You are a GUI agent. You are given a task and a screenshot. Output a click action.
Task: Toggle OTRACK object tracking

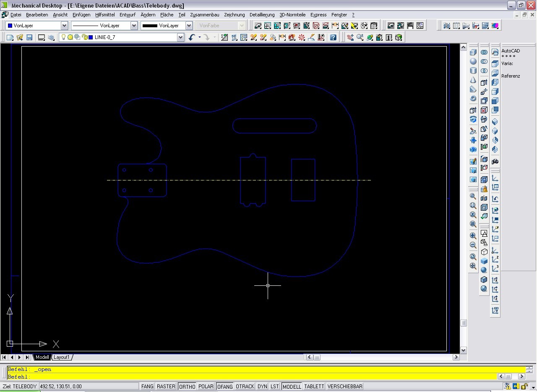coord(245,387)
